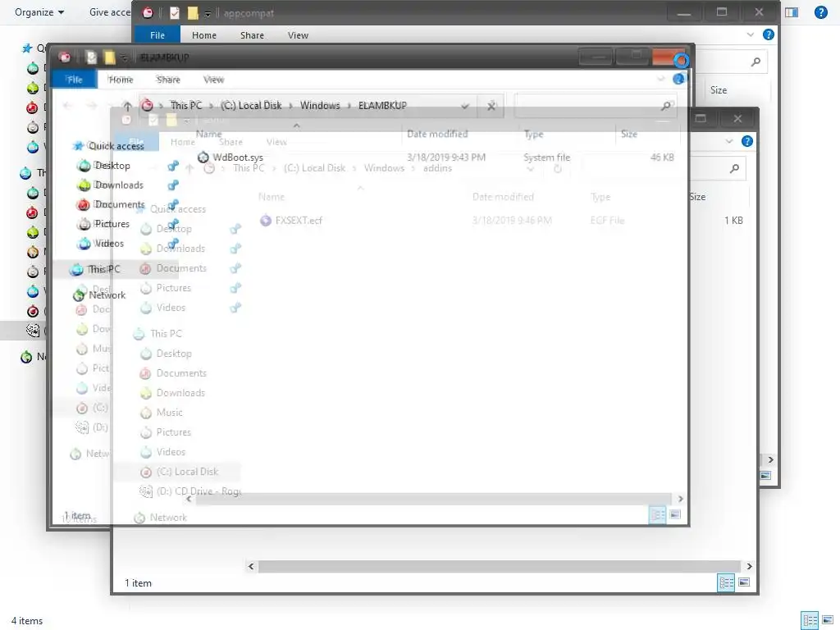Screen dimensions: 840x630
Task: Select Windows breadcrumb in ELAMBKUP address bar
Action: click(x=320, y=106)
